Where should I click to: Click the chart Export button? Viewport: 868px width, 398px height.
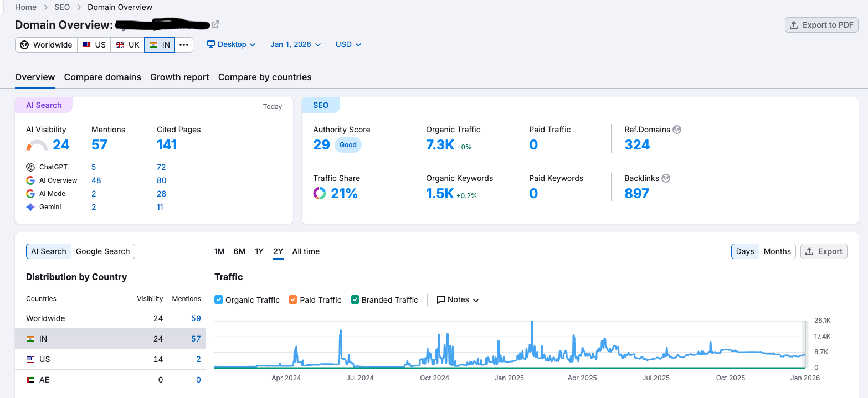(x=824, y=251)
